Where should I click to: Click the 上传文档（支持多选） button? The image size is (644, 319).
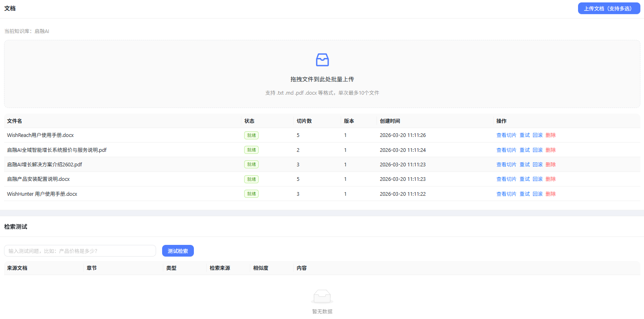(x=609, y=8)
